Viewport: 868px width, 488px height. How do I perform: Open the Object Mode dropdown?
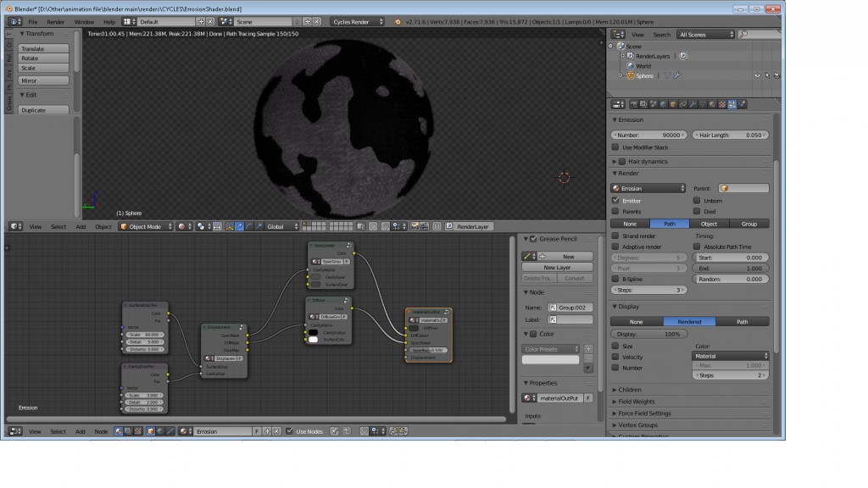146,227
